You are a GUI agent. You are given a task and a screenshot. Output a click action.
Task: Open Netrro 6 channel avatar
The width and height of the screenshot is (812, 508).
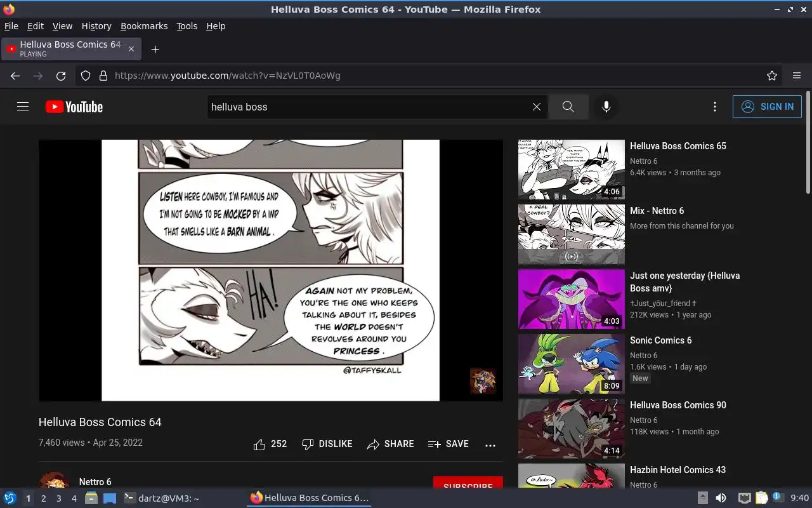click(x=54, y=480)
